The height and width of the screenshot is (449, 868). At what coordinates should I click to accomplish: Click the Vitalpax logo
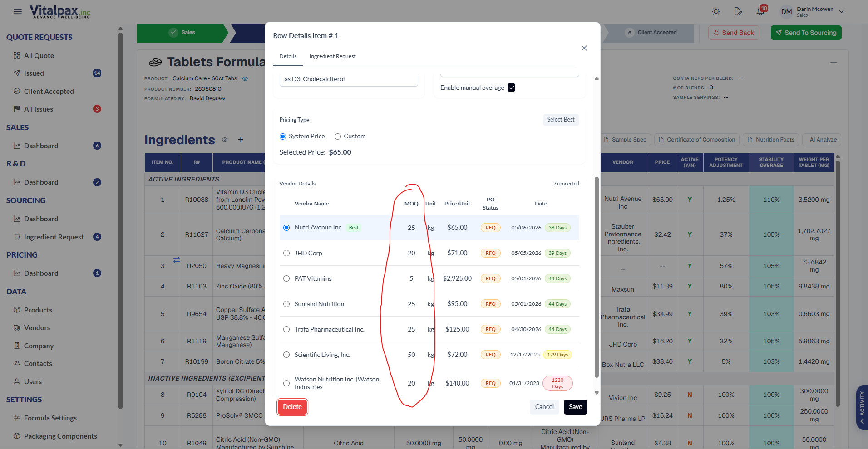tap(59, 11)
